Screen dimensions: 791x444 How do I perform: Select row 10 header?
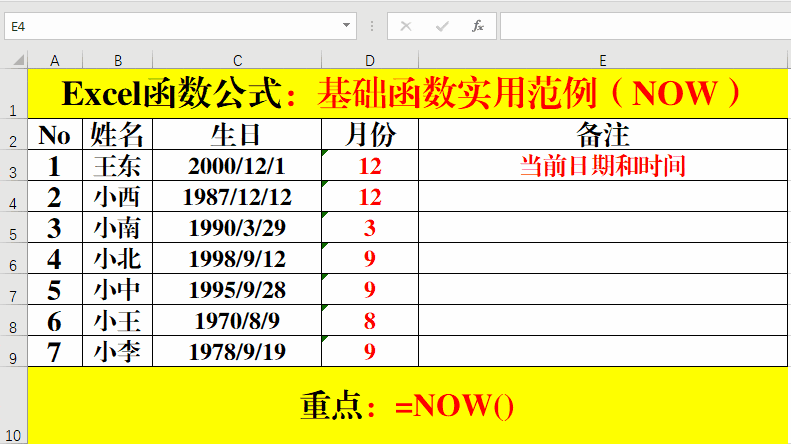[x=13, y=406]
